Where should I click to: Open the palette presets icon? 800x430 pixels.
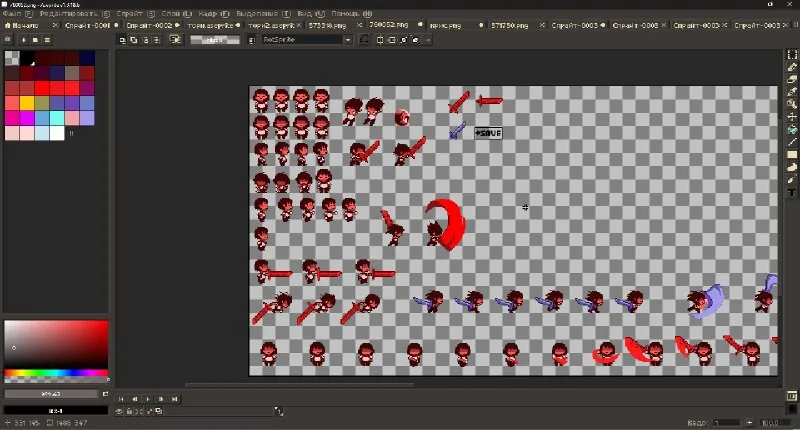coord(35,40)
